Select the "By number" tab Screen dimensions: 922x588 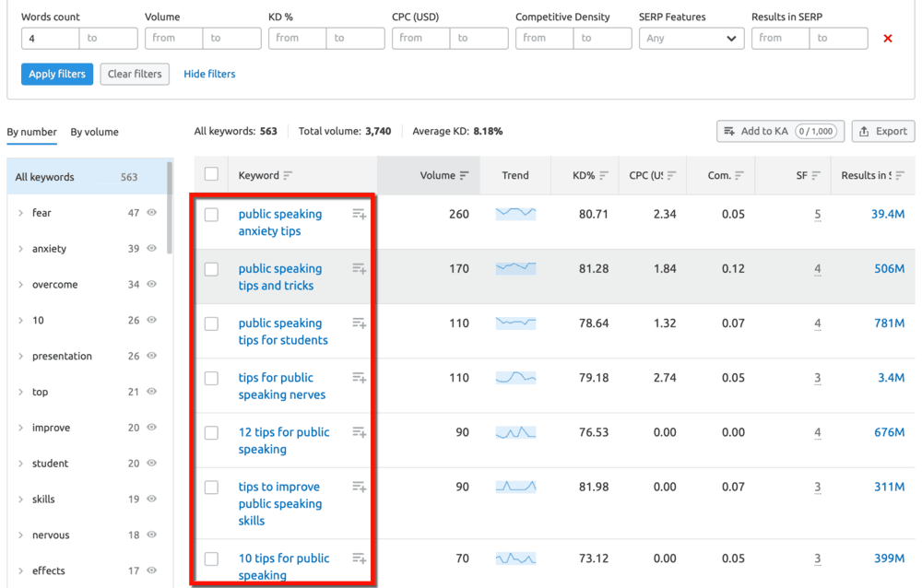[x=31, y=132]
